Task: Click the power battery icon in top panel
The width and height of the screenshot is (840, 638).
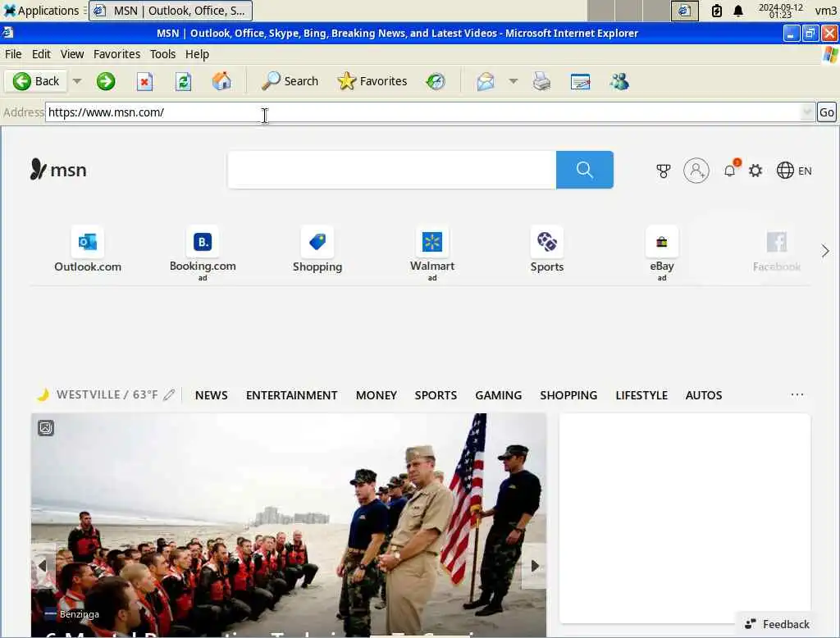Action: 716,11
